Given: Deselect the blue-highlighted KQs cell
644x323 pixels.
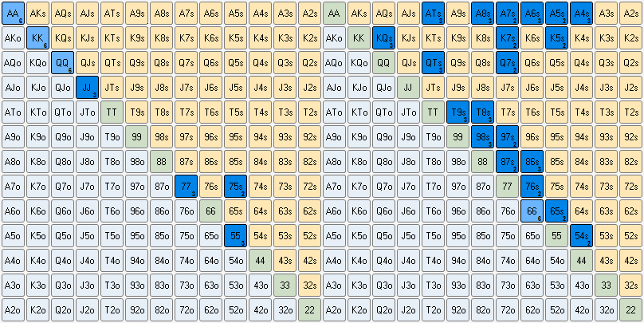Looking at the screenshot, I should tap(383, 38).
